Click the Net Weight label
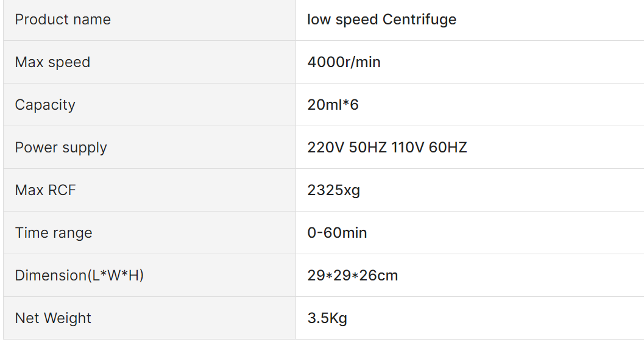 tap(53, 318)
